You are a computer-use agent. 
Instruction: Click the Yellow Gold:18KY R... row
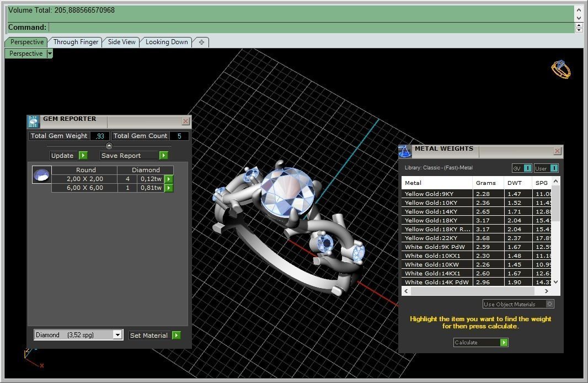(476, 229)
